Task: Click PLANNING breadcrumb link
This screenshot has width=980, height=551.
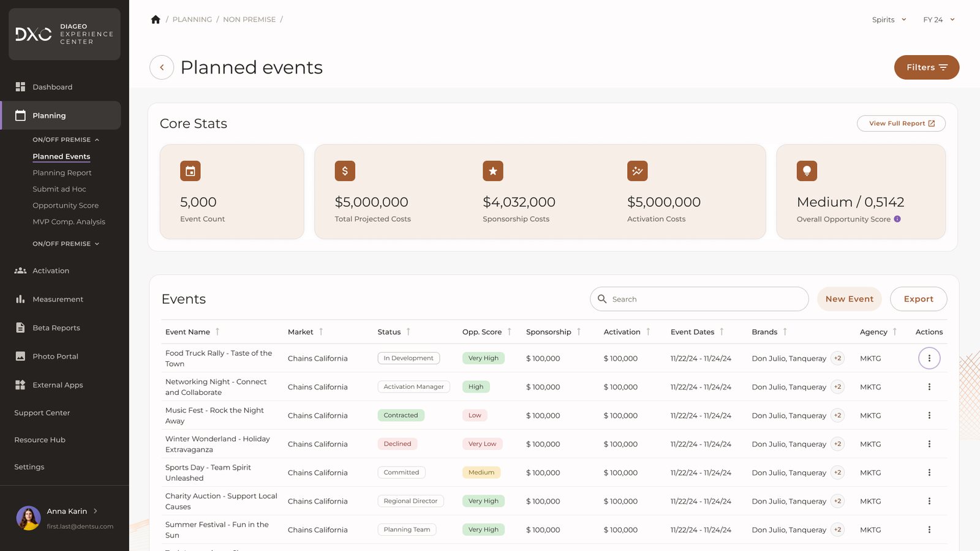Action: 192,20
